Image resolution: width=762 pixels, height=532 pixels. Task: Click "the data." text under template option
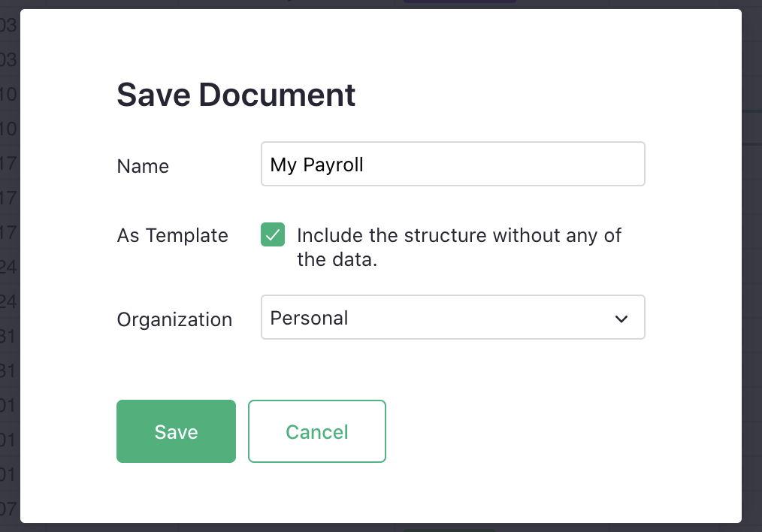337,261
